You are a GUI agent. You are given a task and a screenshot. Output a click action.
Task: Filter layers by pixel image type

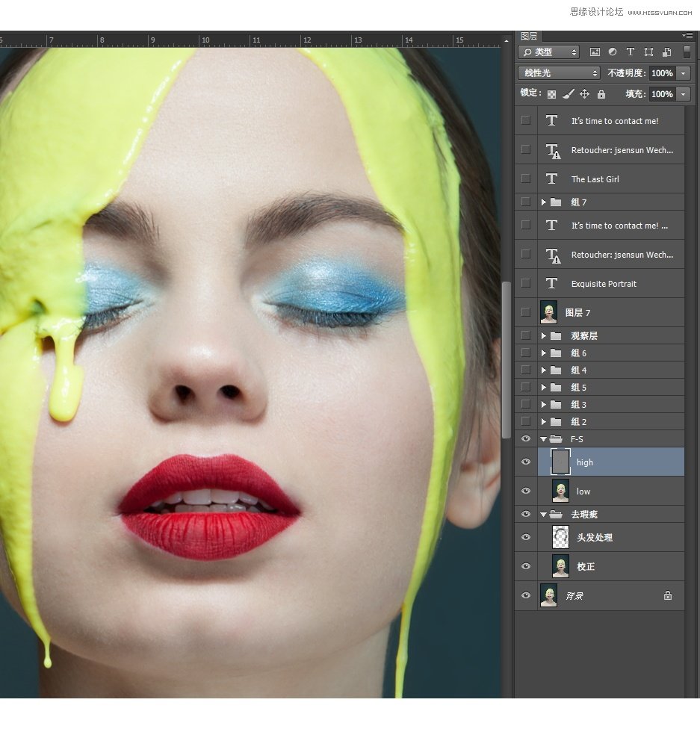[x=595, y=52]
